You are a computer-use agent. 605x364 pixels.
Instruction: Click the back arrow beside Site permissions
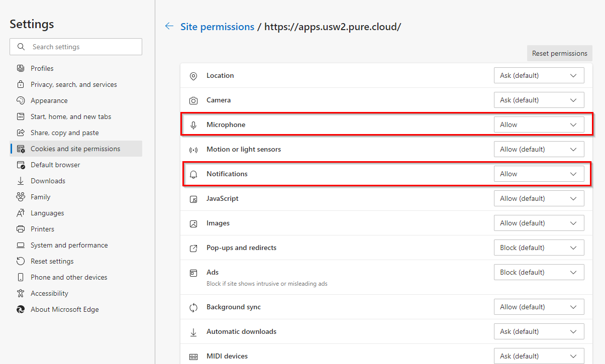tap(169, 27)
